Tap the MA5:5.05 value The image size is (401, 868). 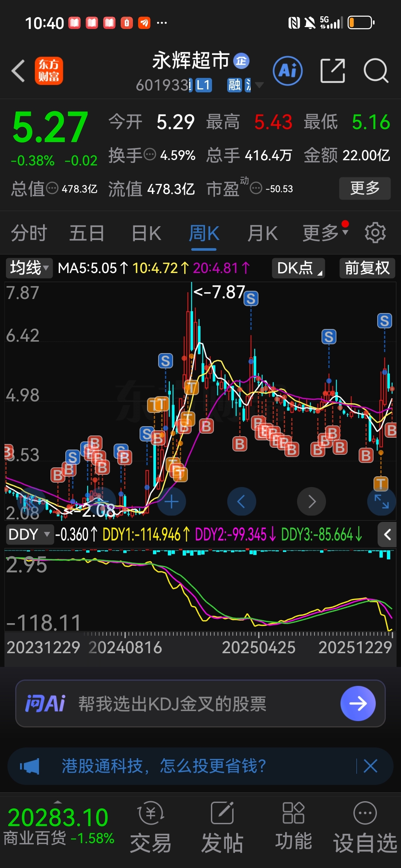93,268
